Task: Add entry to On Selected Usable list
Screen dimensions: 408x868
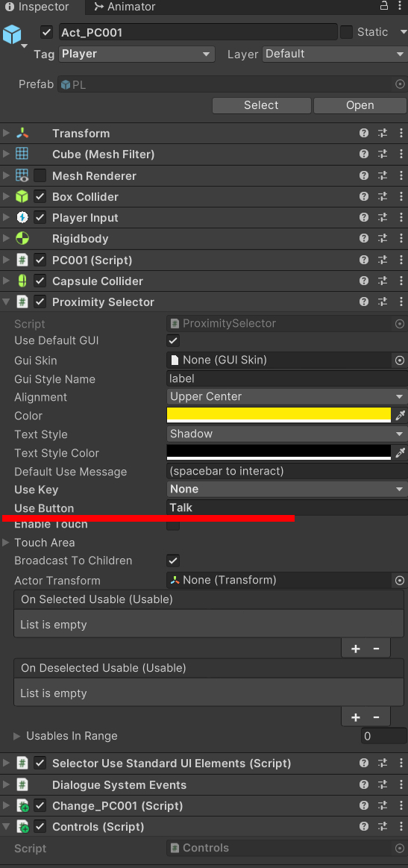Action: (355, 649)
